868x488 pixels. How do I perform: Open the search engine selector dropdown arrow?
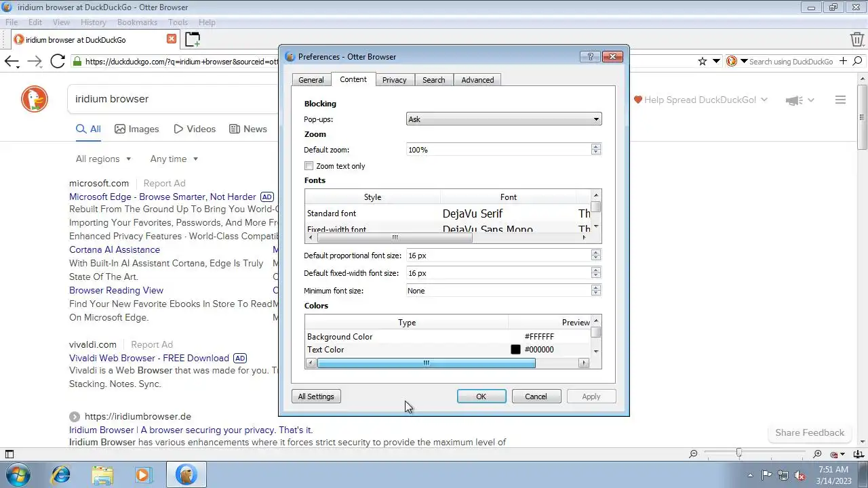tap(744, 62)
